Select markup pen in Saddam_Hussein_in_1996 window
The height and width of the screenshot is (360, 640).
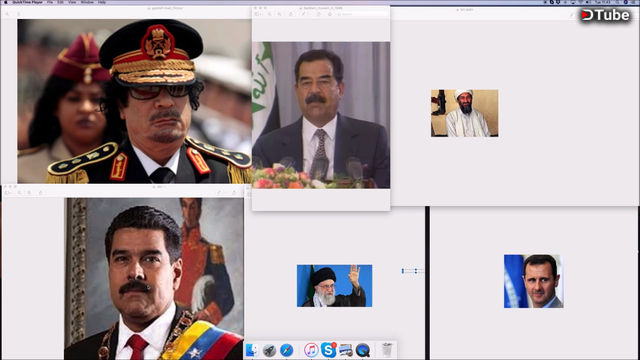[303, 14]
